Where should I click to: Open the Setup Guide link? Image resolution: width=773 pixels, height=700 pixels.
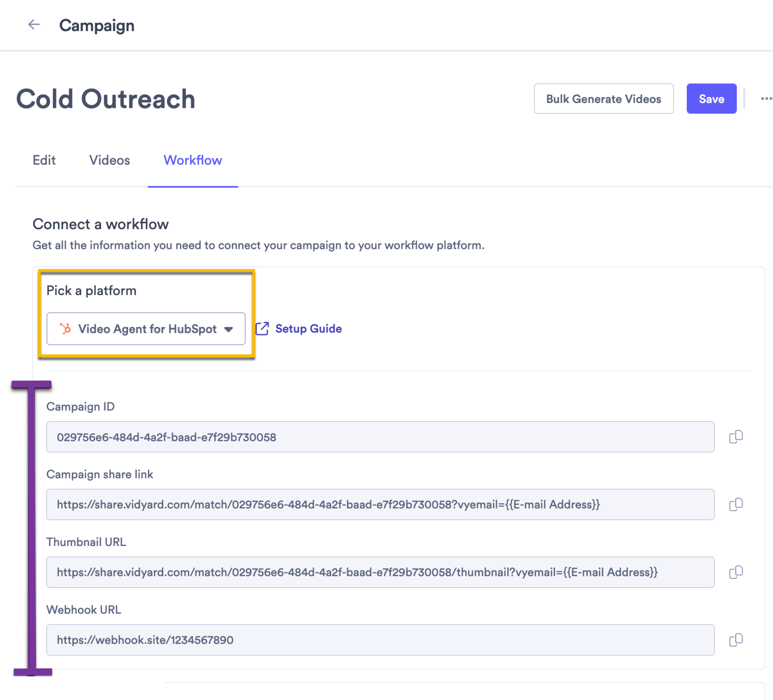[309, 329]
